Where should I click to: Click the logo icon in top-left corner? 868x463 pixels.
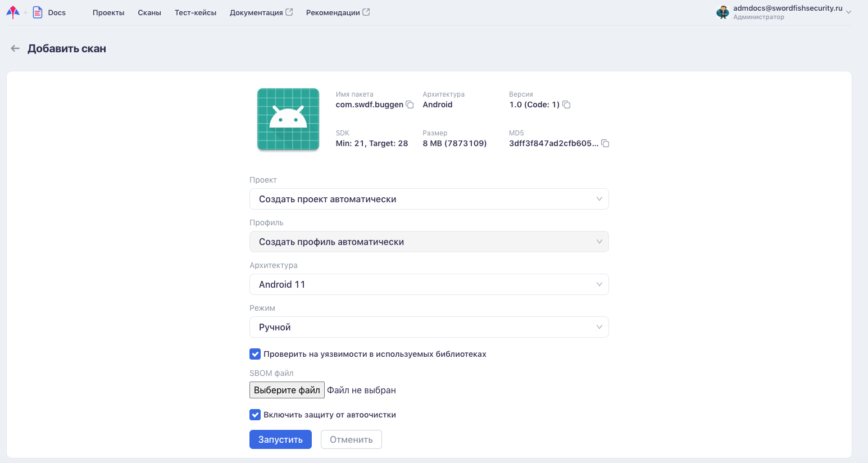click(12, 12)
